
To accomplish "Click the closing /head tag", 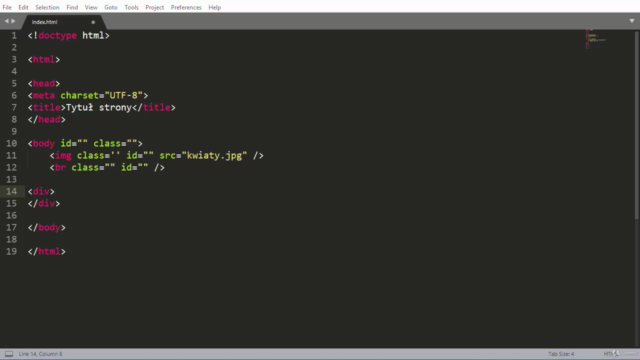I will 47,120.
